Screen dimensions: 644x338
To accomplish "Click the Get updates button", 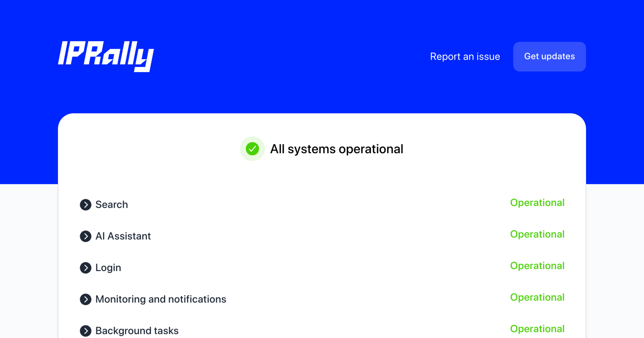I will pyautogui.click(x=549, y=57).
